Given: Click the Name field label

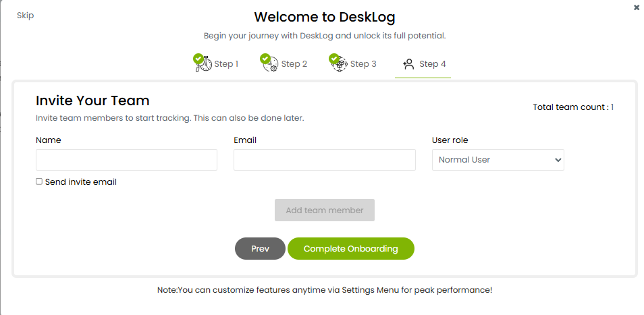Looking at the screenshot, I should pos(49,140).
